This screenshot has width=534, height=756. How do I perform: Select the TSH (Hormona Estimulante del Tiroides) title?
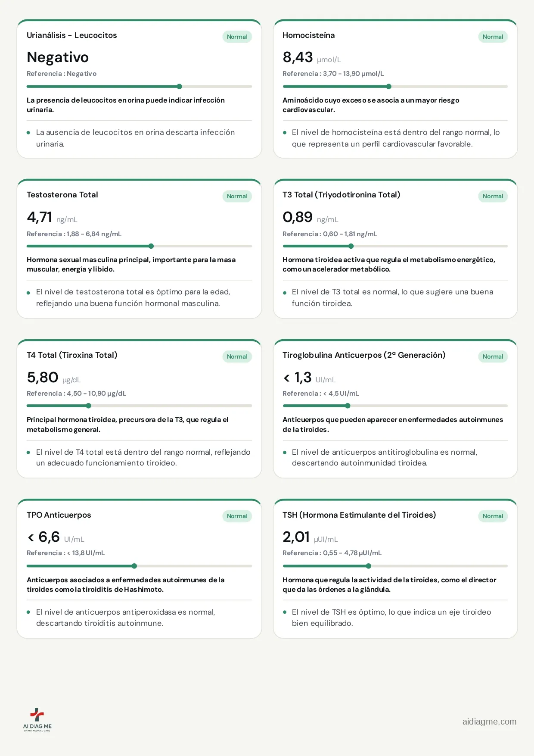359,515
